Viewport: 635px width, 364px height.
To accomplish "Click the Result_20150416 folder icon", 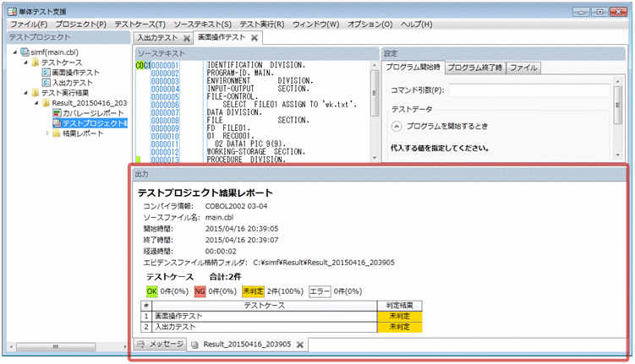I will point(47,103).
